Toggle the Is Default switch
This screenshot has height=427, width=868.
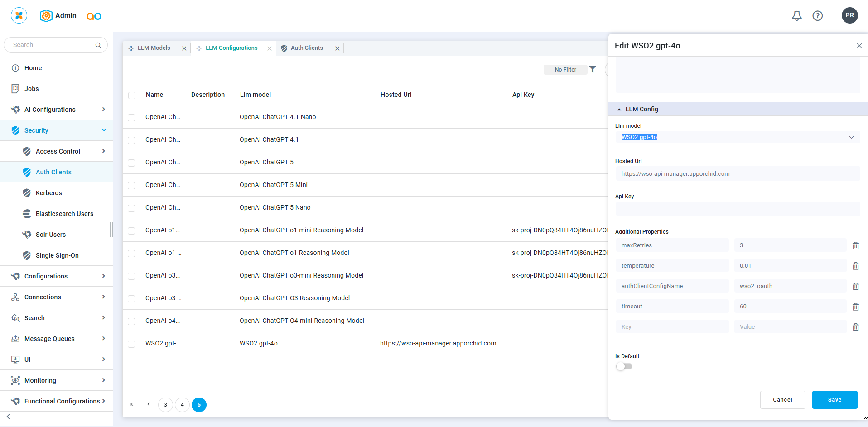click(x=624, y=366)
